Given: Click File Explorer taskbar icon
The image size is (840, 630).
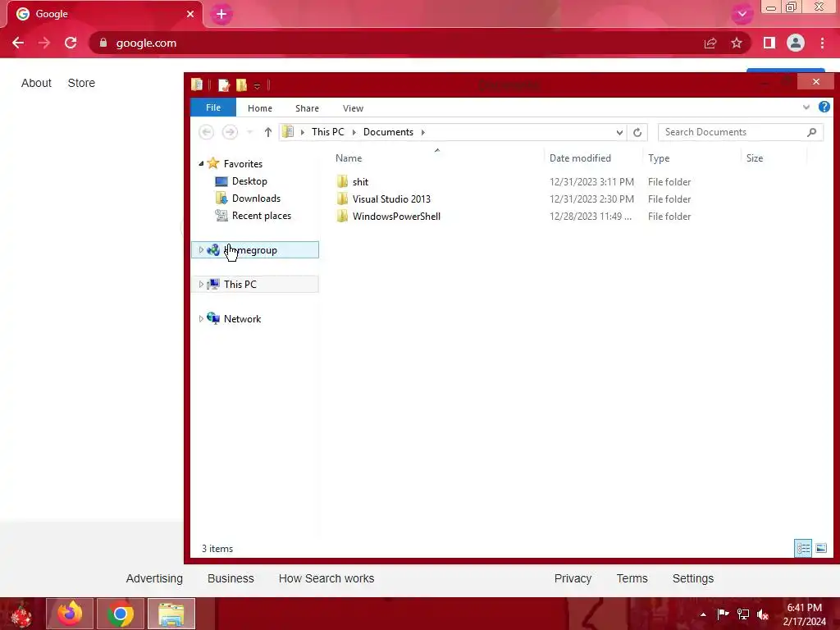Looking at the screenshot, I should coord(171,614).
